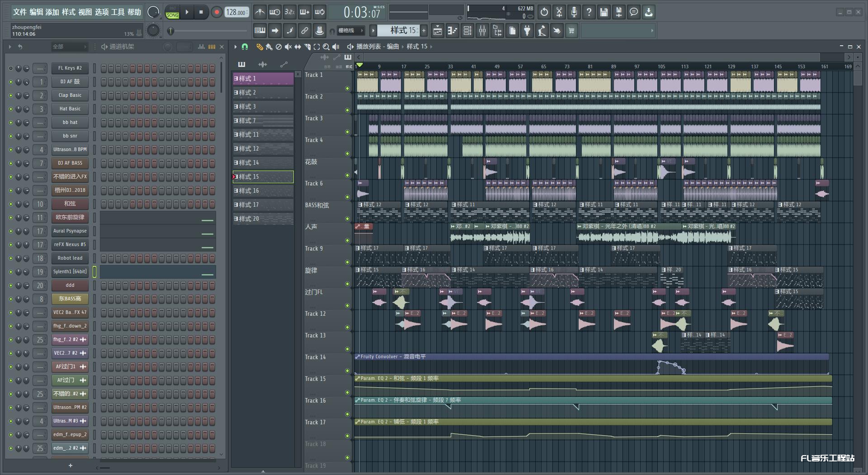Open the 视图 menu
Viewport: 868px width, 475px height.
85,12
